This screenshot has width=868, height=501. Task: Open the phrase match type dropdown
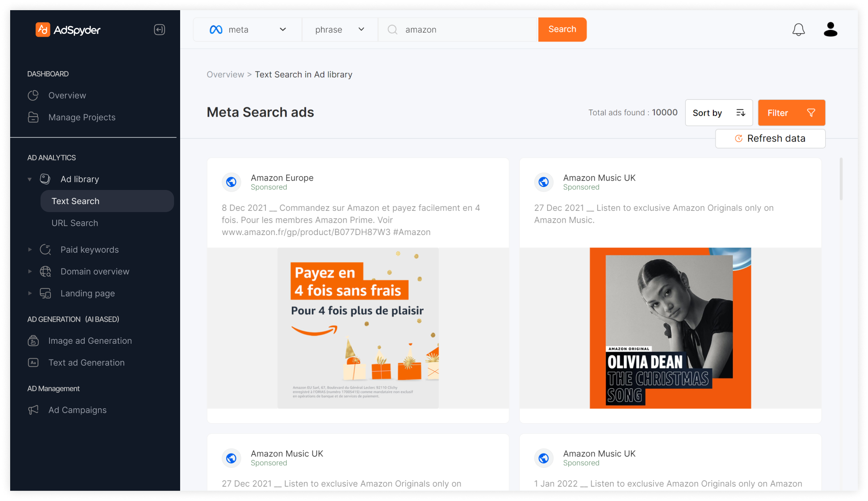point(340,30)
